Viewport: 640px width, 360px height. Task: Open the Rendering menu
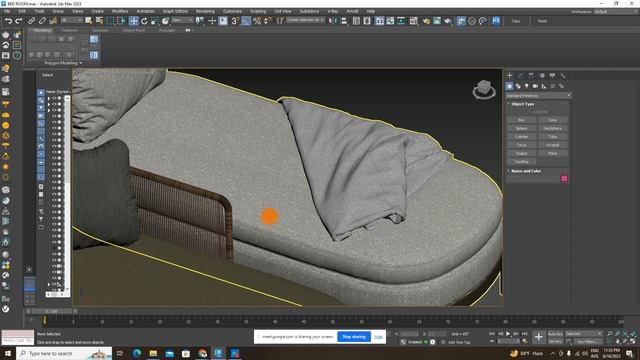[x=205, y=11]
